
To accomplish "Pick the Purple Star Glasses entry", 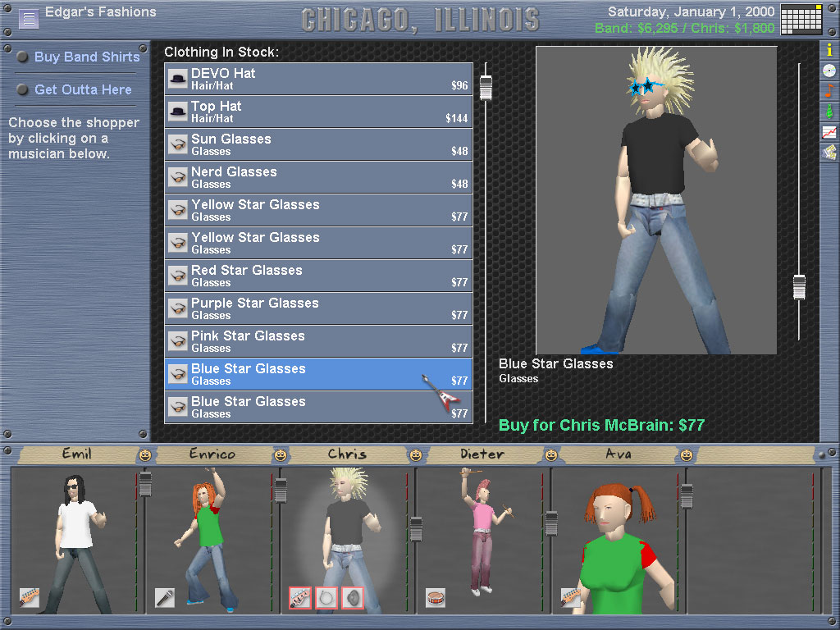I will coord(318,308).
